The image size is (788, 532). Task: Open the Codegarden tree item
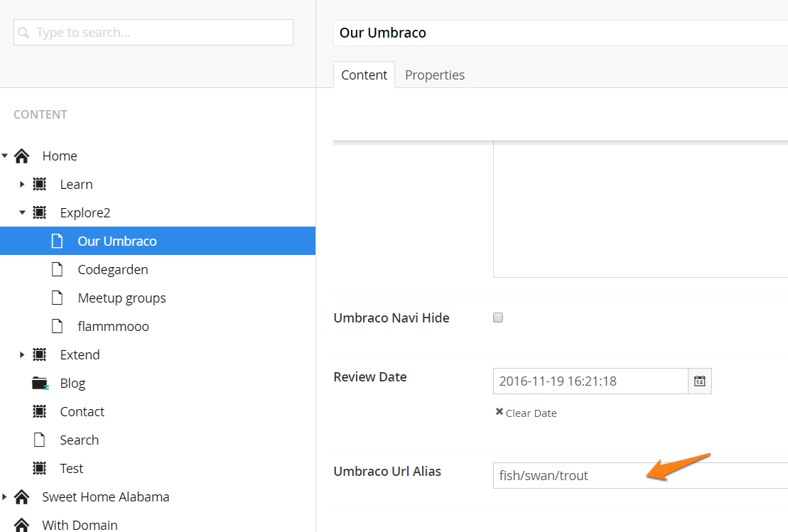pyautogui.click(x=113, y=270)
